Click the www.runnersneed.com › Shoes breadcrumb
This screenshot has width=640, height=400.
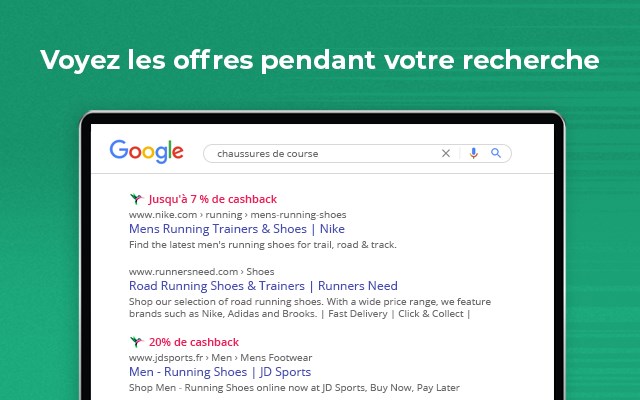point(202,272)
